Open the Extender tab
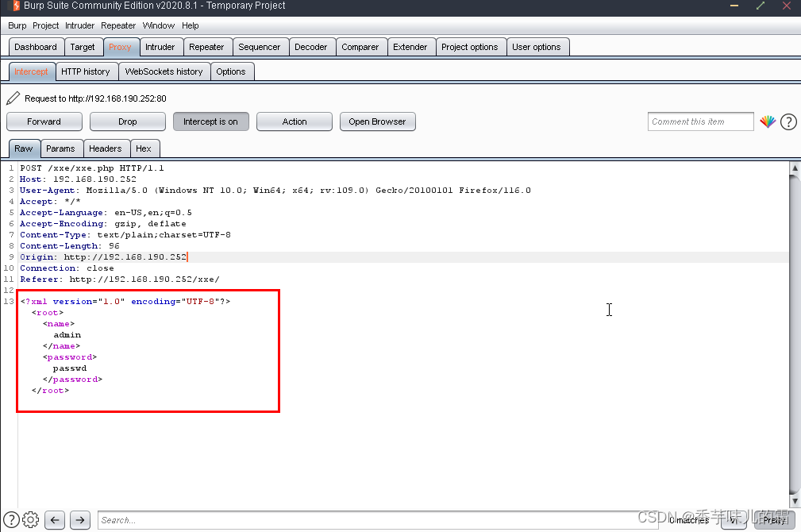Viewport: 801px width, 532px height. click(x=410, y=47)
